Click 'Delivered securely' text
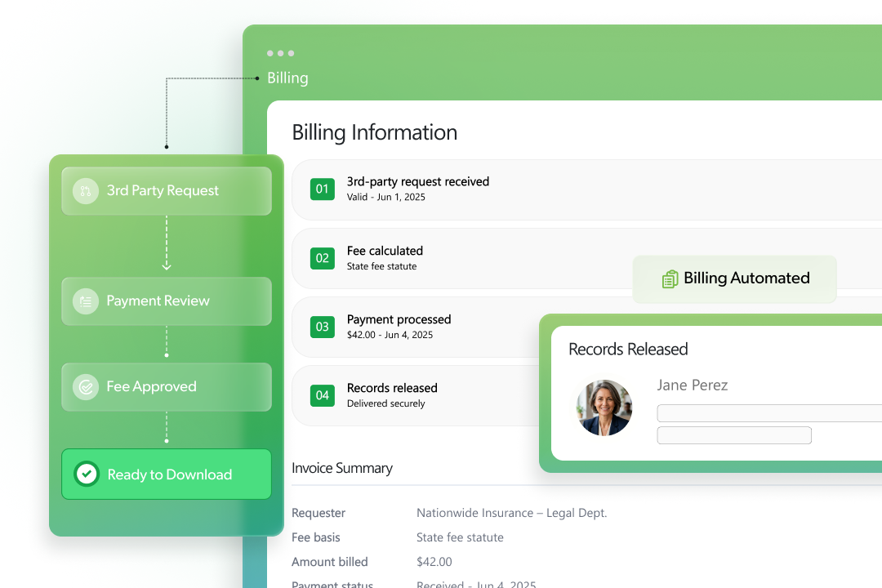Viewport: 882px width, 588px height. (385, 403)
